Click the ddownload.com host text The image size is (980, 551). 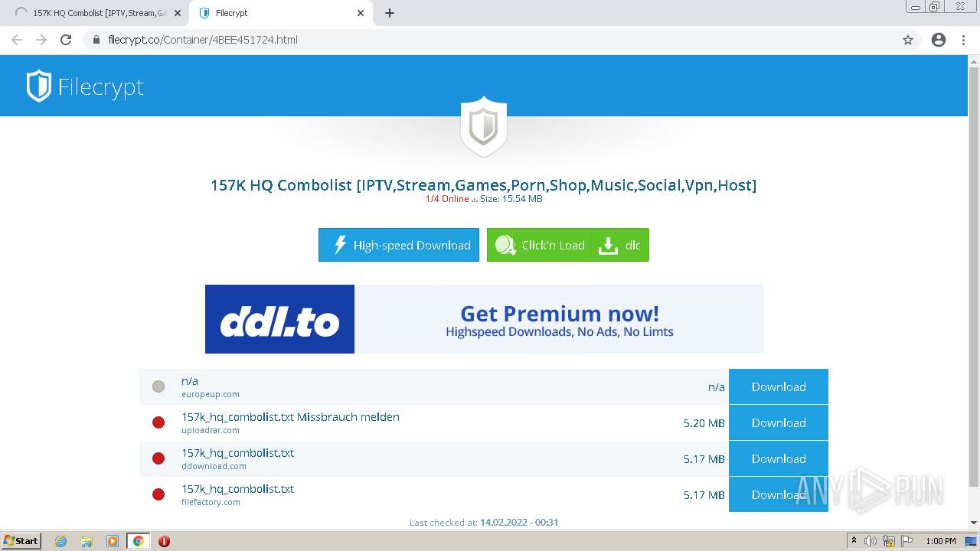[x=214, y=466]
